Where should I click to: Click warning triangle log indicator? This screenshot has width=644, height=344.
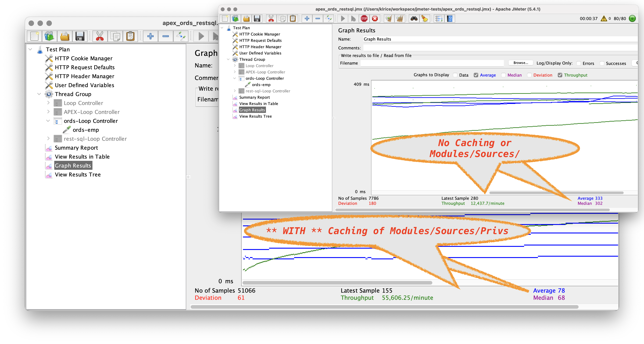click(x=604, y=19)
